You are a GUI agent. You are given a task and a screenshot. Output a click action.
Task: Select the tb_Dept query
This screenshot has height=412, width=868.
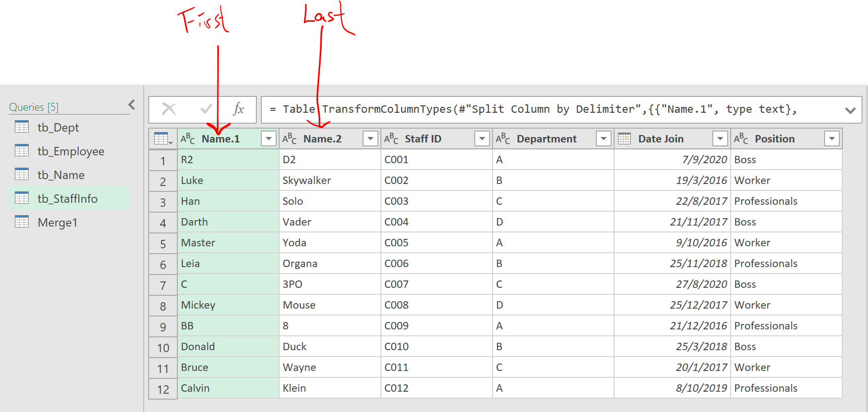[x=58, y=128]
